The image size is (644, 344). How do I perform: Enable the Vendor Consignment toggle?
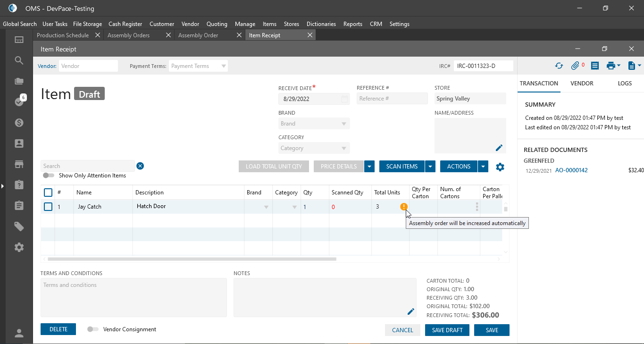(x=92, y=329)
